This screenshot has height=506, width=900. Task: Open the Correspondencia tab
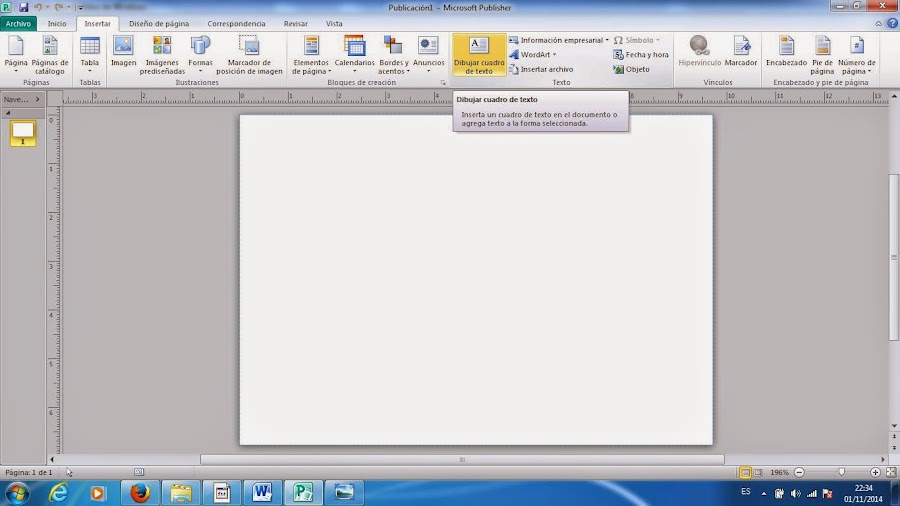click(x=236, y=24)
